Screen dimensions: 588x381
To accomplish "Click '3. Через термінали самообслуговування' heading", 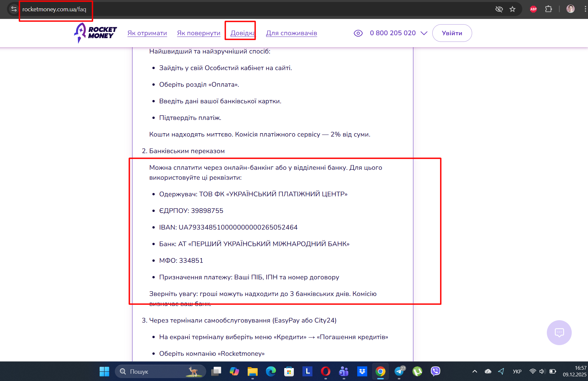I will coord(239,320).
